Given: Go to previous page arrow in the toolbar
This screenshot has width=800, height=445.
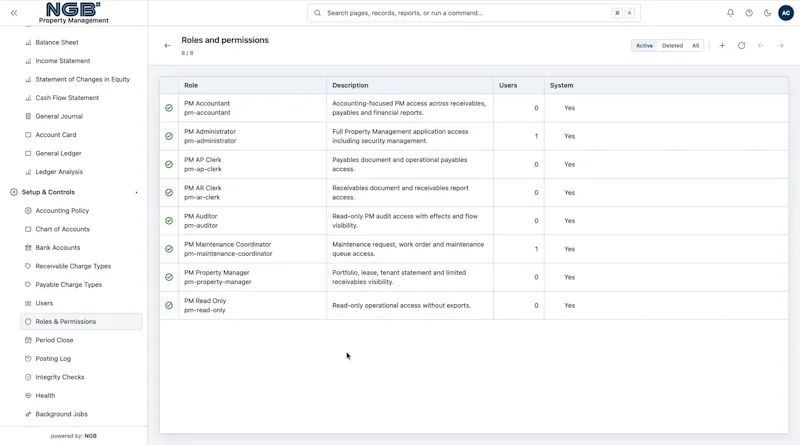Looking at the screenshot, I should [x=761, y=45].
